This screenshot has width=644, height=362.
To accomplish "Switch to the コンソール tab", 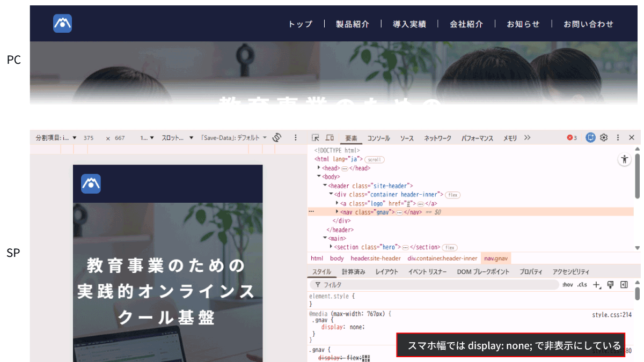I will point(378,138).
